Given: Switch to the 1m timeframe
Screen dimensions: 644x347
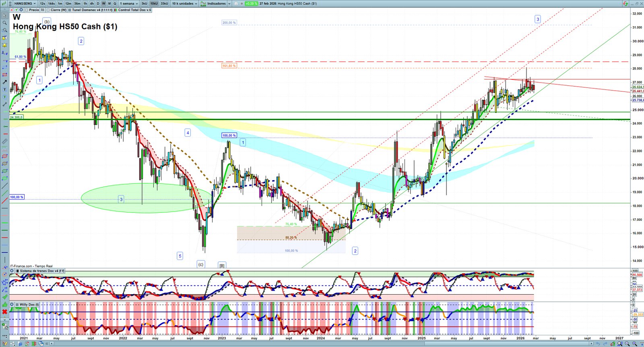Looking at the screenshot, I should pos(60,4).
